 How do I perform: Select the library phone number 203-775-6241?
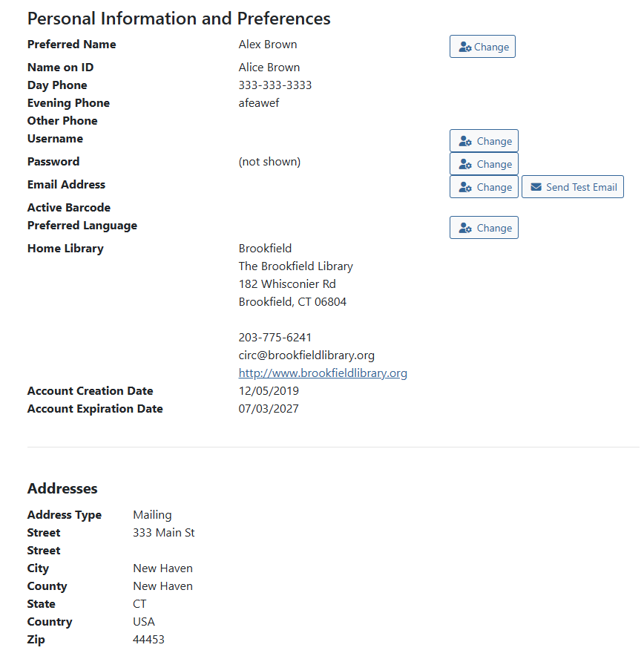coord(275,337)
